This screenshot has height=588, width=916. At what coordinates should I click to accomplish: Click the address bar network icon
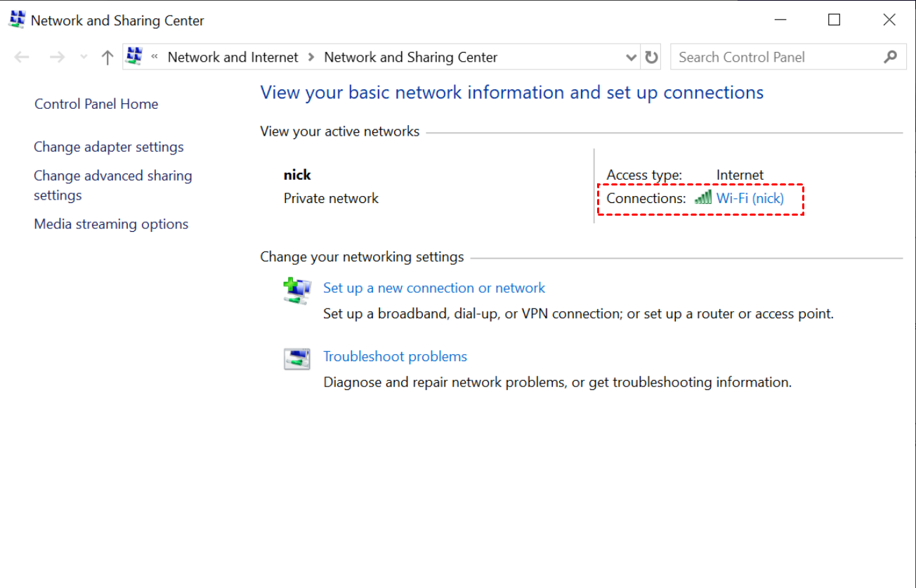point(134,57)
